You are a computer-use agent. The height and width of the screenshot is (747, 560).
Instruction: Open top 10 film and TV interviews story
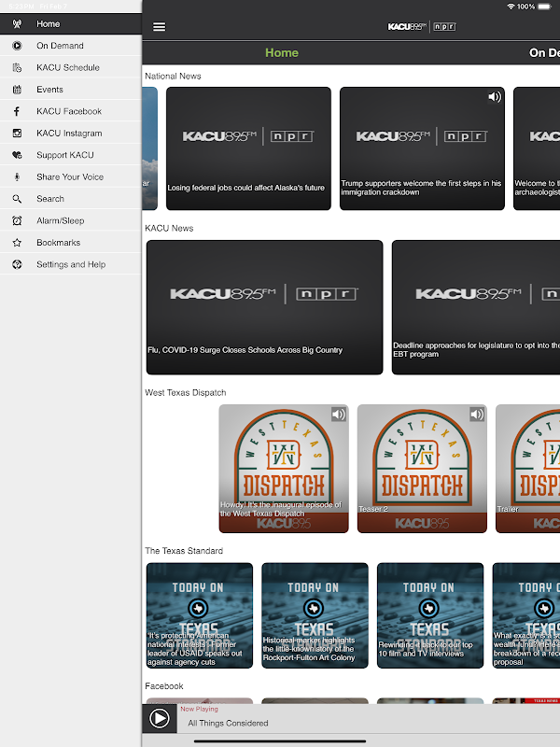430,615
